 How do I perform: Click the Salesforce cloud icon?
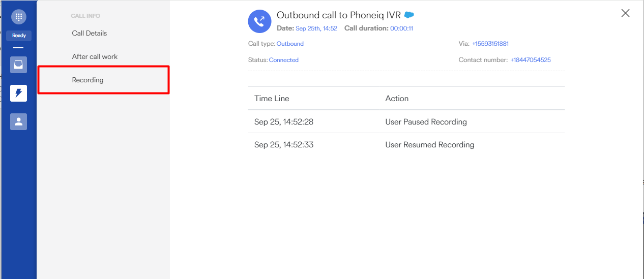409,15
